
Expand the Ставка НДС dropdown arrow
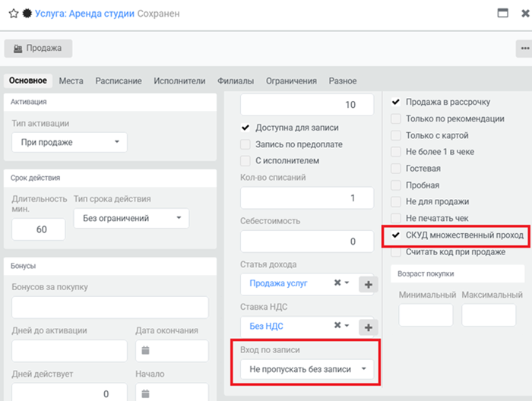point(347,325)
